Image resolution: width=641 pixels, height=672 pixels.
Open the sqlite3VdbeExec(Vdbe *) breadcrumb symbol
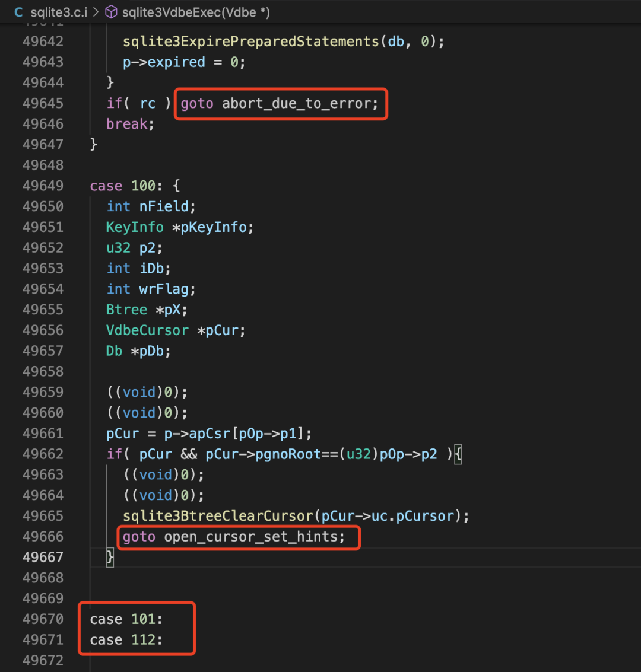(196, 12)
